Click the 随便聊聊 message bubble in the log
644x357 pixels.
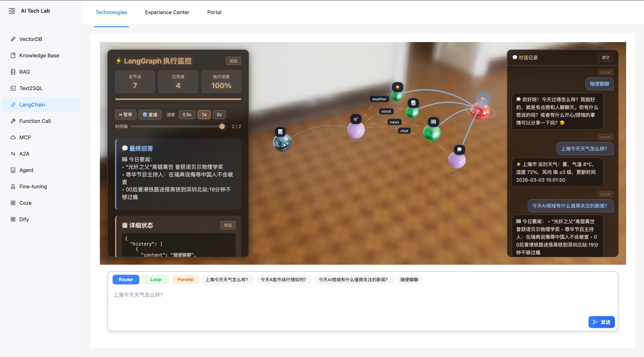(x=599, y=84)
